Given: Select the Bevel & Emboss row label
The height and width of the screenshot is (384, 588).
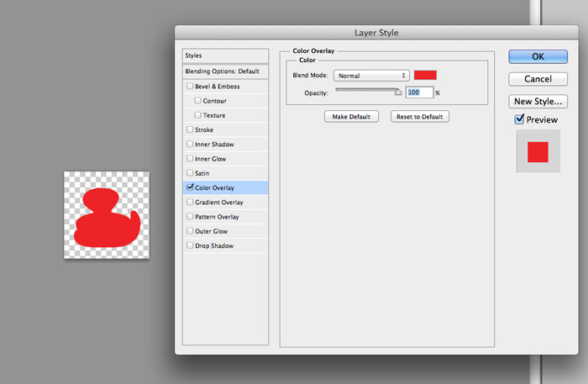Looking at the screenshot, I should click(217, 87).
